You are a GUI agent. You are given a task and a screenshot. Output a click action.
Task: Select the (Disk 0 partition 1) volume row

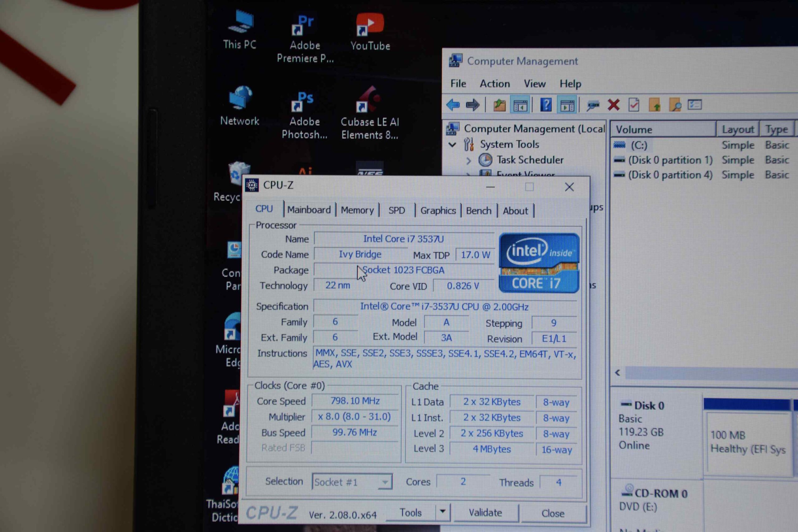point(704,160)
